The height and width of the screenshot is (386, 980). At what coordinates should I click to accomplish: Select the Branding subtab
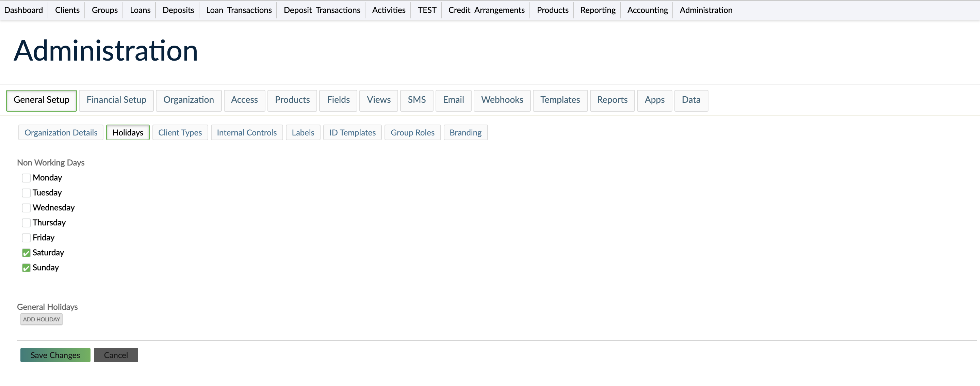point(465,133)
